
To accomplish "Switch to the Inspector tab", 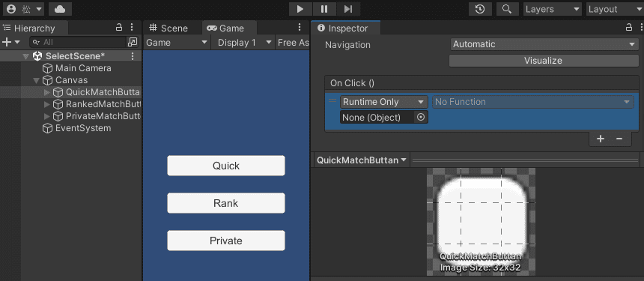I will click(346, 28).
